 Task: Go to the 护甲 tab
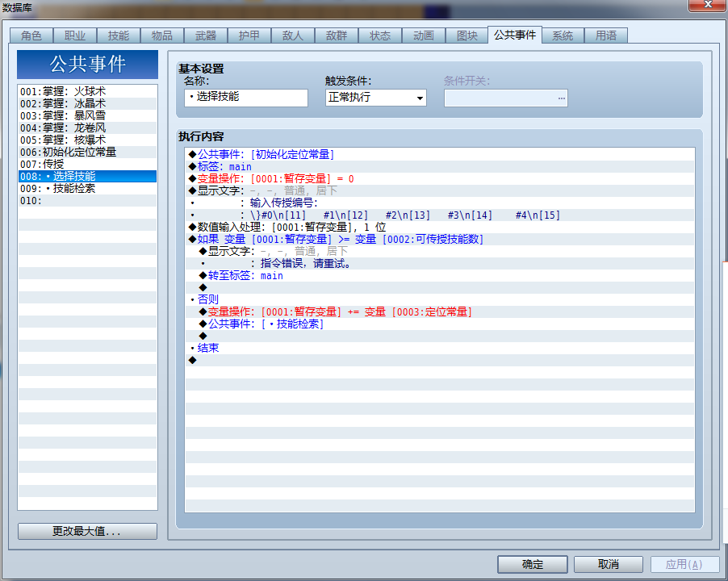pyautogui.click(x=249, y=36)
